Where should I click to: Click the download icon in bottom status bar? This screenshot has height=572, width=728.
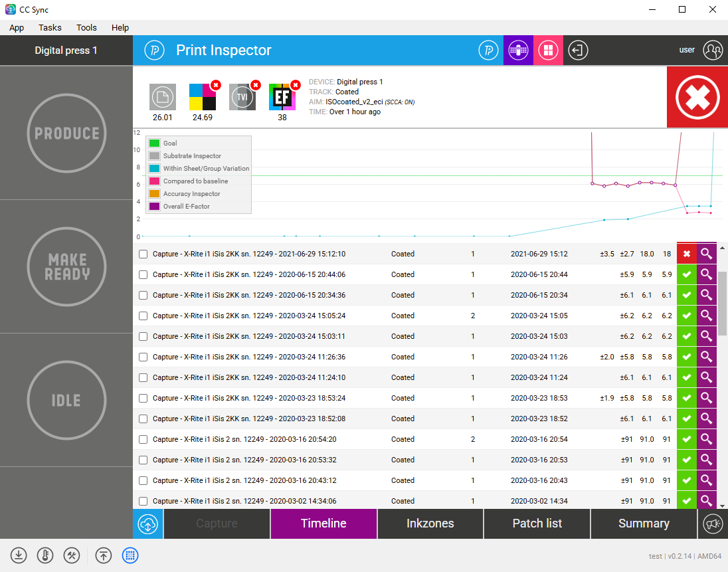(19, 555)
